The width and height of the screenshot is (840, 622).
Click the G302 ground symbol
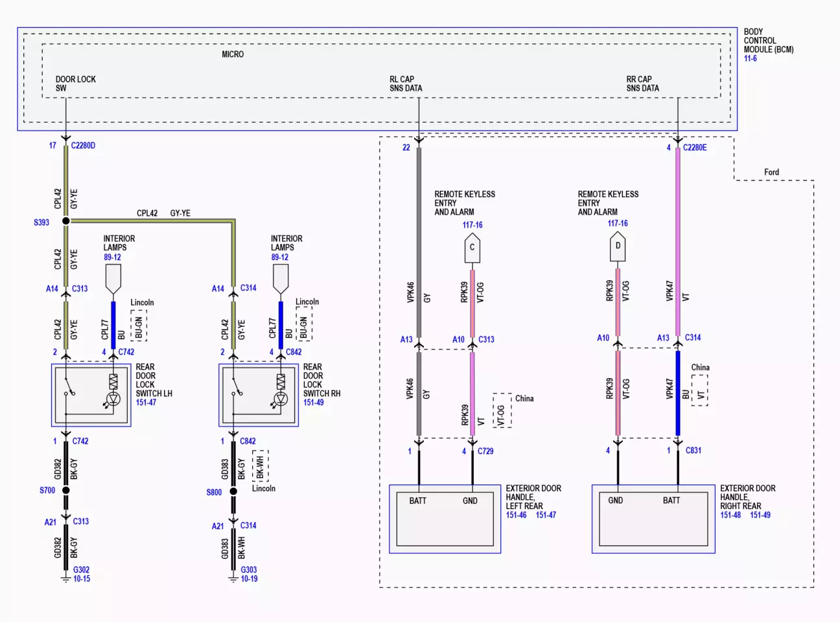click(x=65, y=577)
